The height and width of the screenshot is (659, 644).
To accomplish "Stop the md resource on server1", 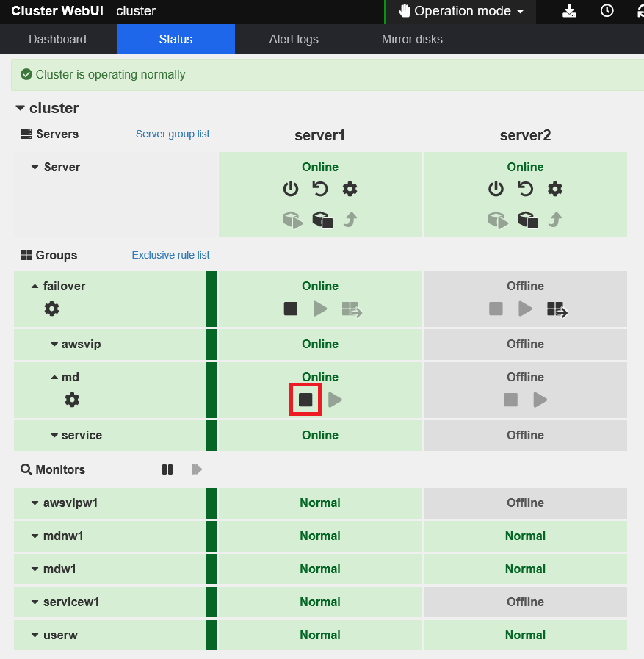I will 305,400.
